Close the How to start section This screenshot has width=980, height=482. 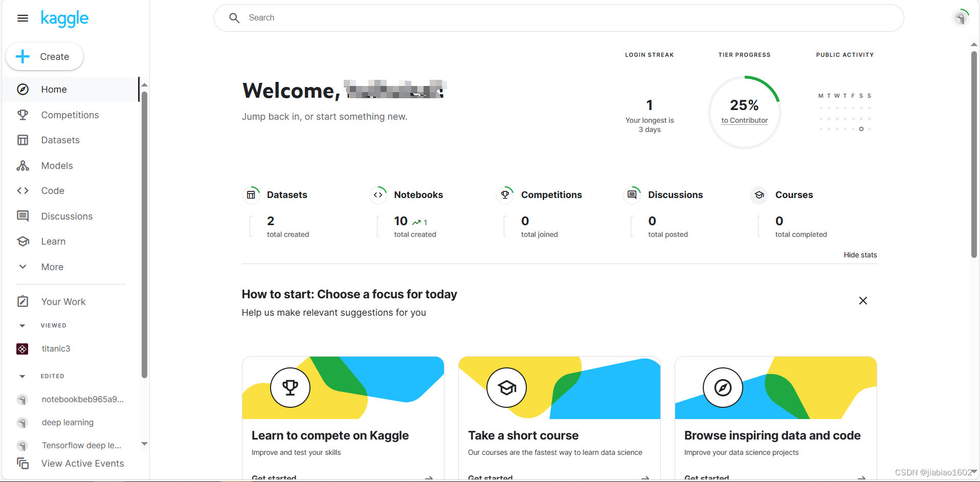click(863, 301)
